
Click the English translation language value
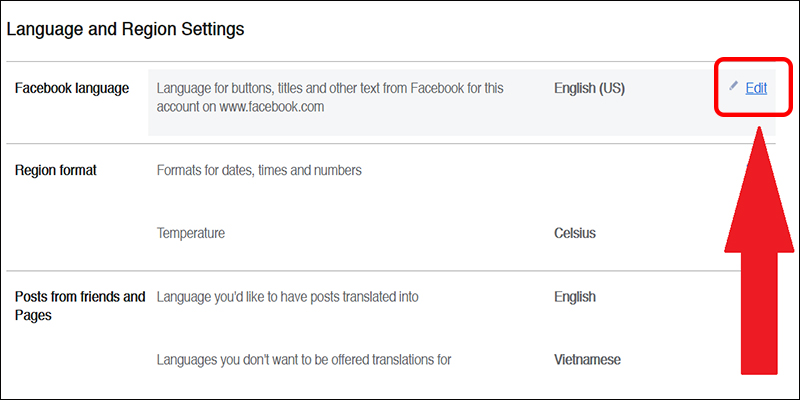click(575, 297)
